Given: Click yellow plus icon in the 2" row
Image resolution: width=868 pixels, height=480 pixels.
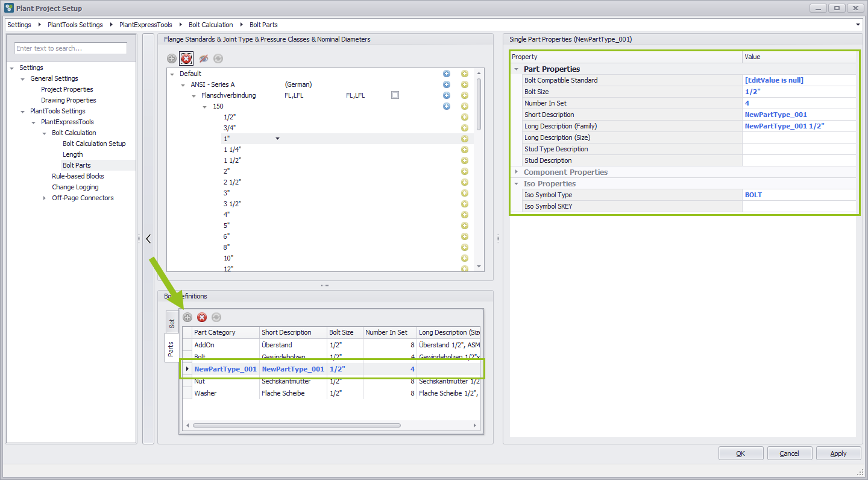Looking at the screenshot, I should [x=465, y=171].
